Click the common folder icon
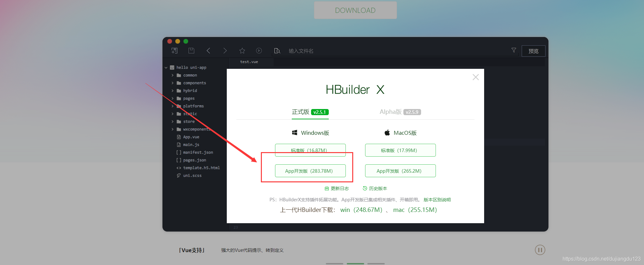 [179, 75]
